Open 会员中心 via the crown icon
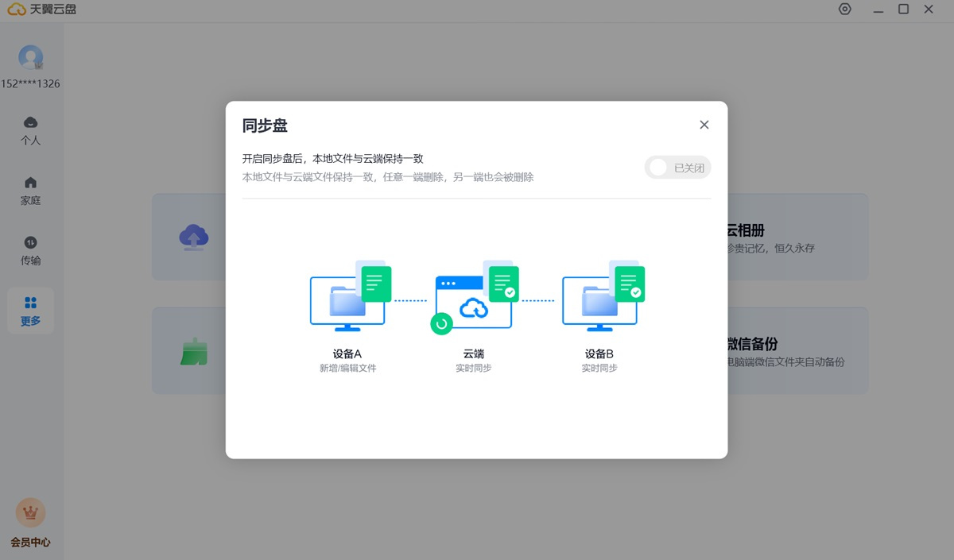 (x=30, y=514)
